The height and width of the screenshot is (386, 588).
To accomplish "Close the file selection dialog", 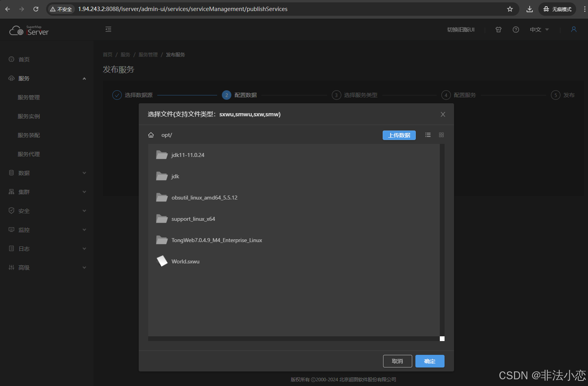I will coord(443,114).
